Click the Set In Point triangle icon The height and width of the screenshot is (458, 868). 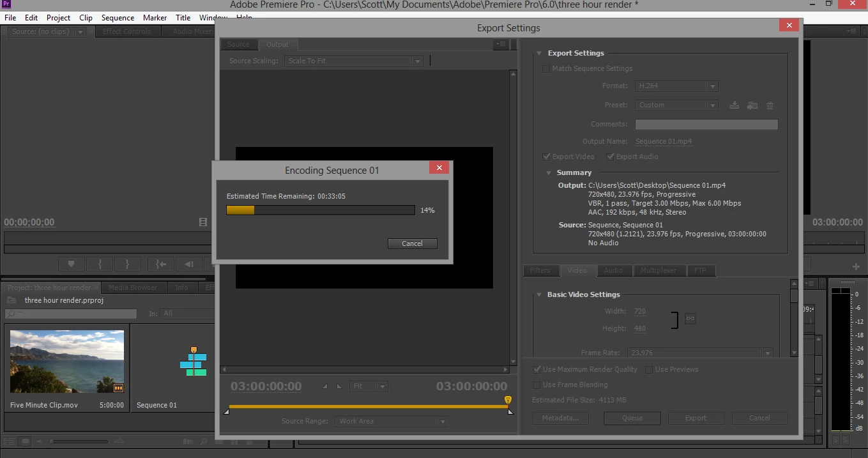click(324, 386)
